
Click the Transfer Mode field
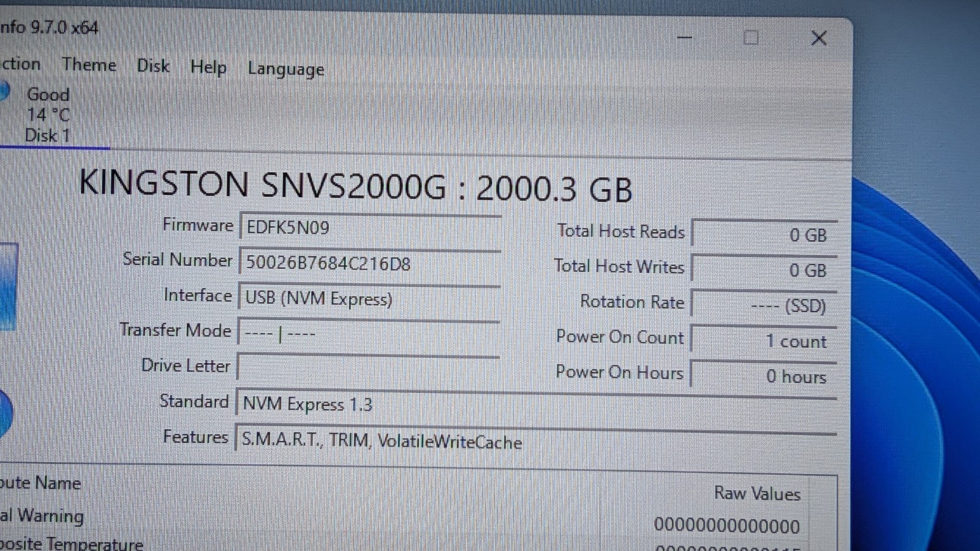(x=368, y=334)
